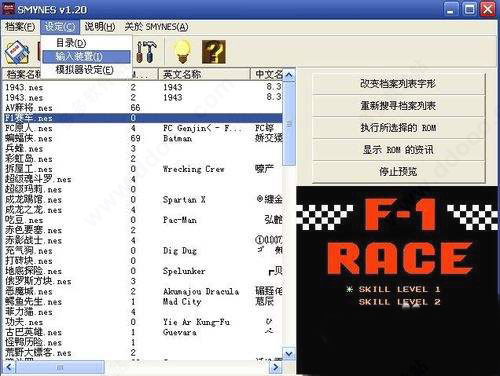Select 成龙之龙.nes in the file list

coord(33,210)
